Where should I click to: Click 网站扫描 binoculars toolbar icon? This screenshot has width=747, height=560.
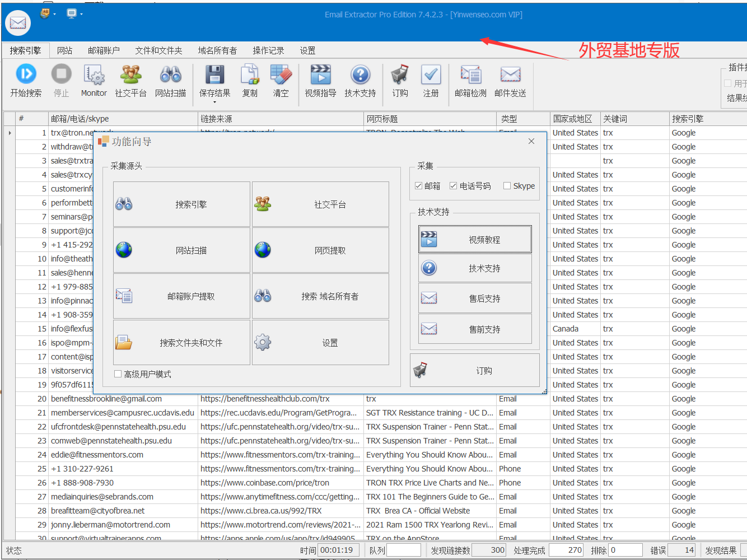pyautogui.click(x=170, y=74)
